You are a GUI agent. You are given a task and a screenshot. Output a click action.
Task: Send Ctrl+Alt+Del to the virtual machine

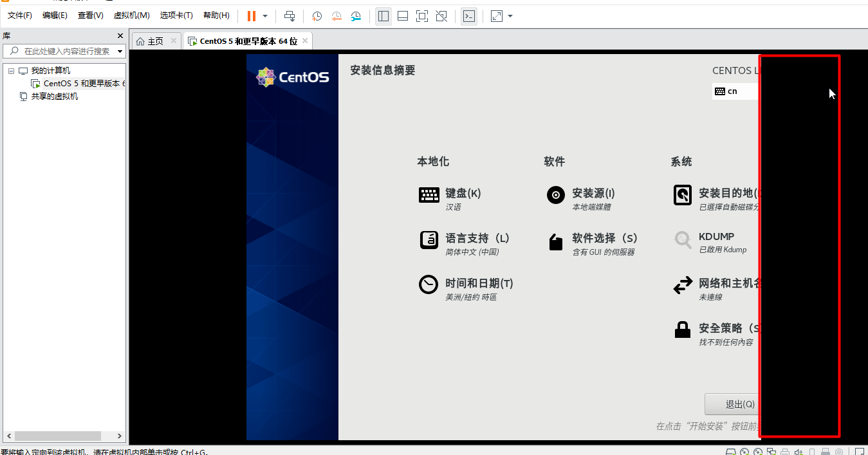[290, 16]
